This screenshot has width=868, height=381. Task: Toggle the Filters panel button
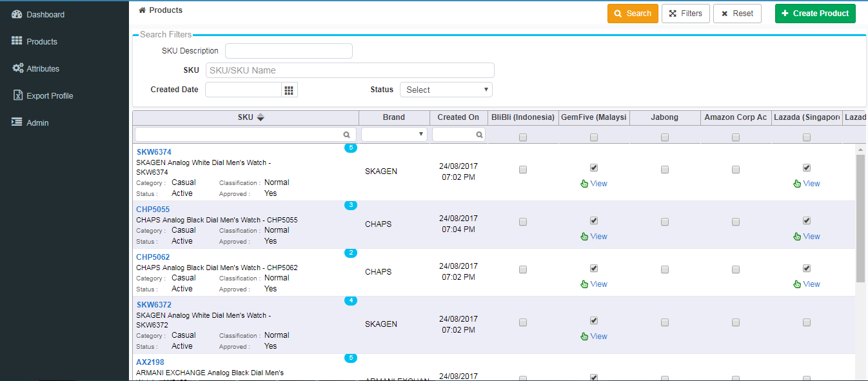[686, 14]
